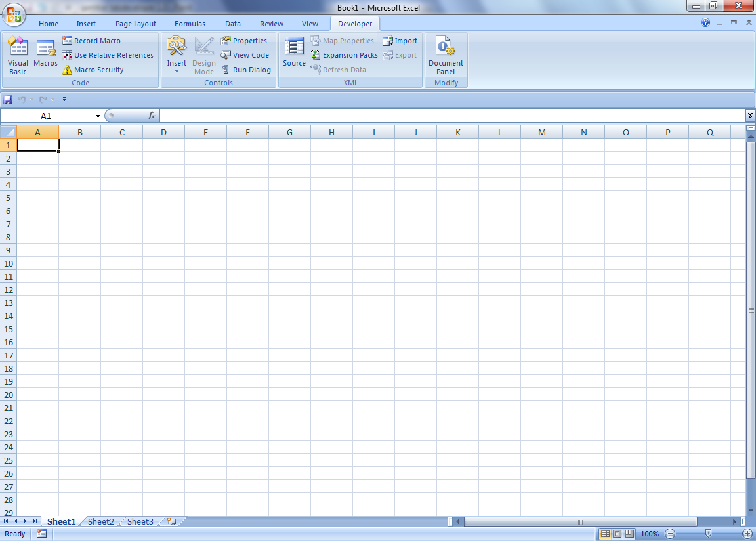Open the Review tab
Viewport: 756px width, 541px height.
point(272,24)
